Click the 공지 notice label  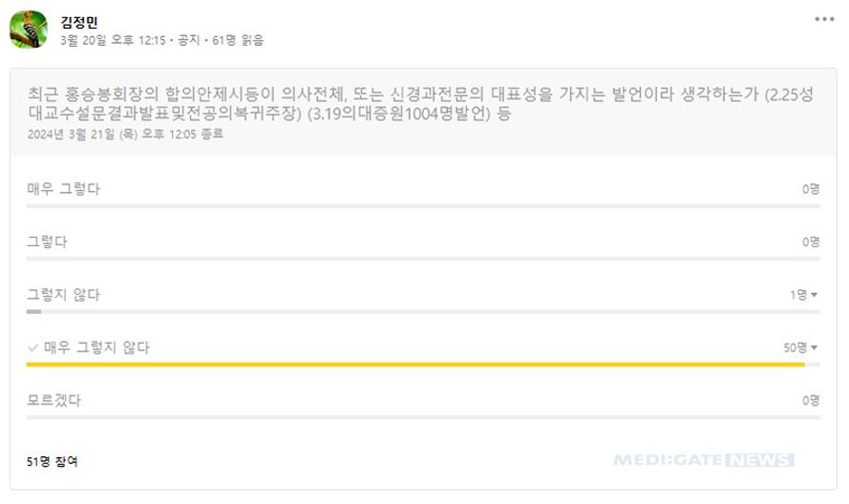pos(188,40)
